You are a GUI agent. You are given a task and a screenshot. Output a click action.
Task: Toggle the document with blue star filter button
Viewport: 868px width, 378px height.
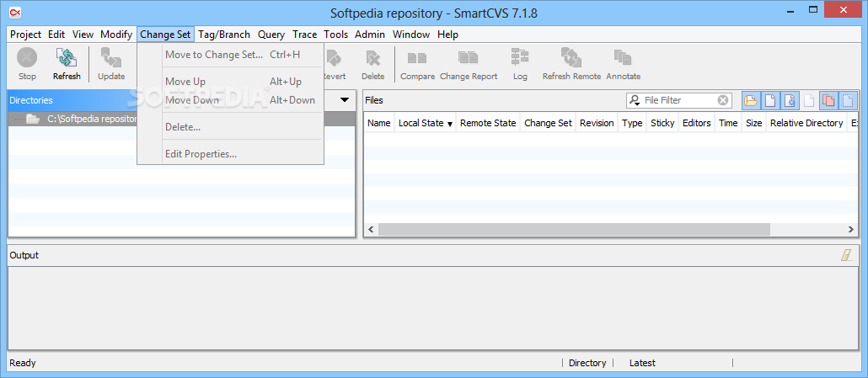(790, 100)
